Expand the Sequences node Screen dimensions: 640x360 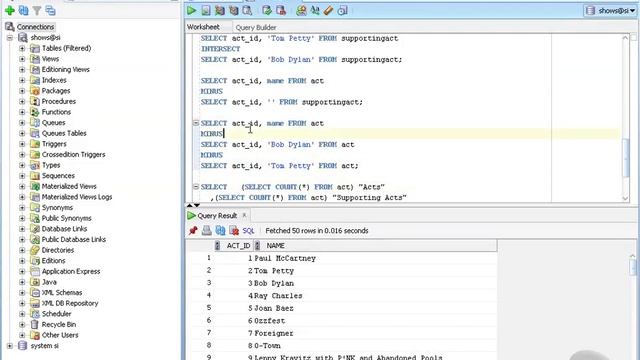(22, 176)
